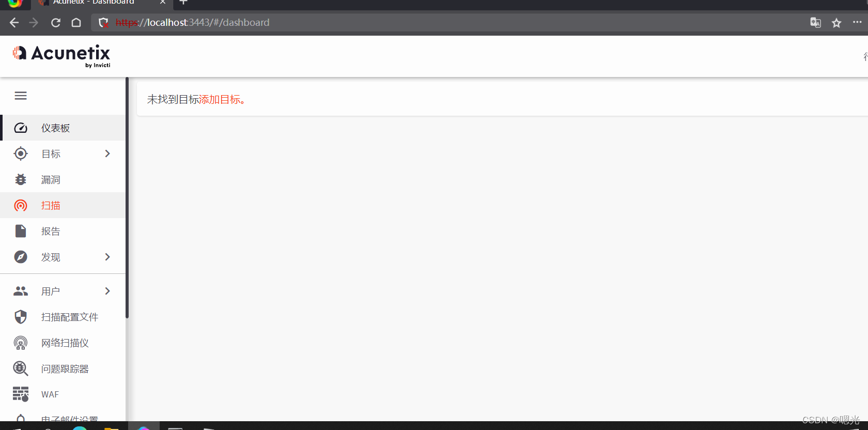This screenshot has width=868, height=430.
Task: Expand the 目标 submenu chevron
Action: [107, 153]
